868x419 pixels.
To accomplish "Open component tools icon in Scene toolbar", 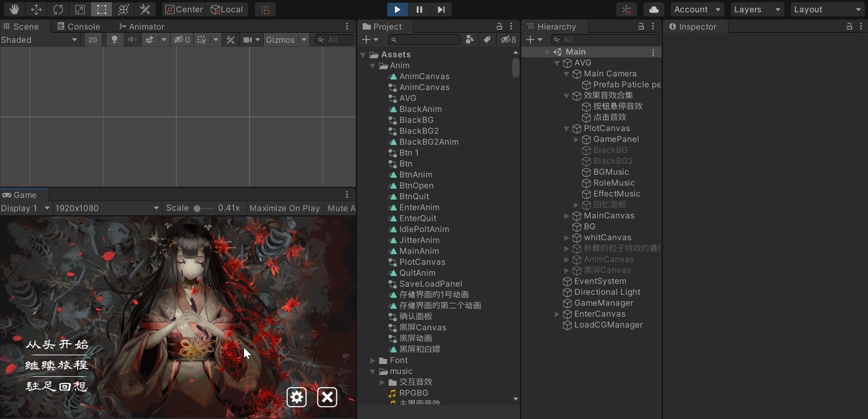I will pyautogui.click(x=231, y=40).
